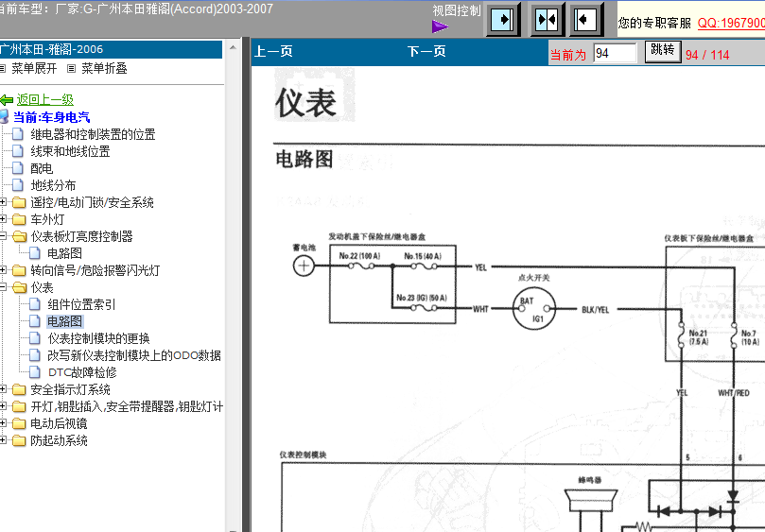
Task: Go to next page with 下一页
Action: pos(426,51)
